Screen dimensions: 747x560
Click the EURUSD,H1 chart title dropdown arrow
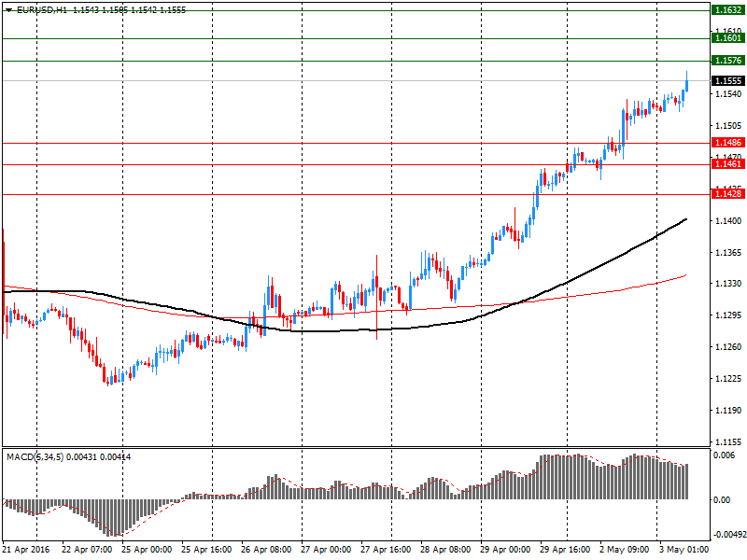click(x=9, y=10)
